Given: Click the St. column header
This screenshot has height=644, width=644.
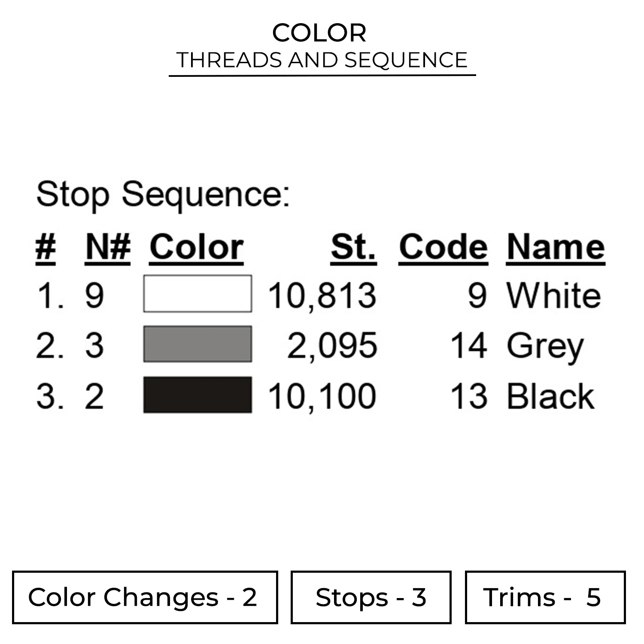Looking at the screenshot, I should tap(353, 248).
